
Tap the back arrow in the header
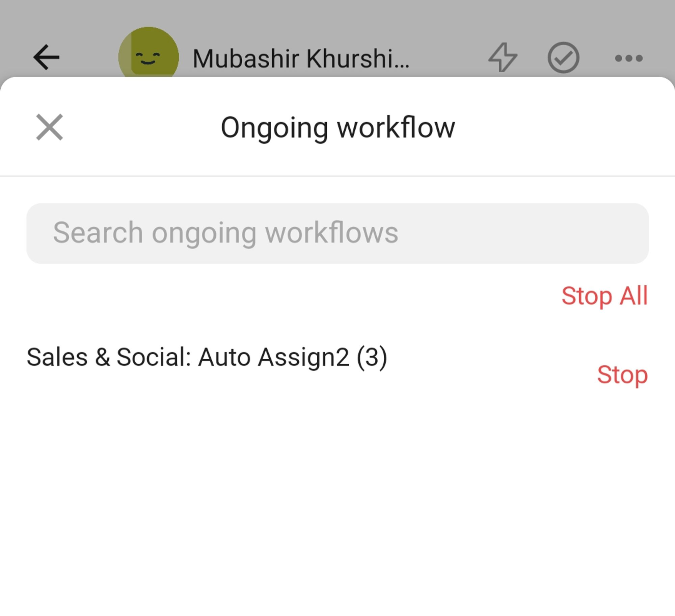47,57
